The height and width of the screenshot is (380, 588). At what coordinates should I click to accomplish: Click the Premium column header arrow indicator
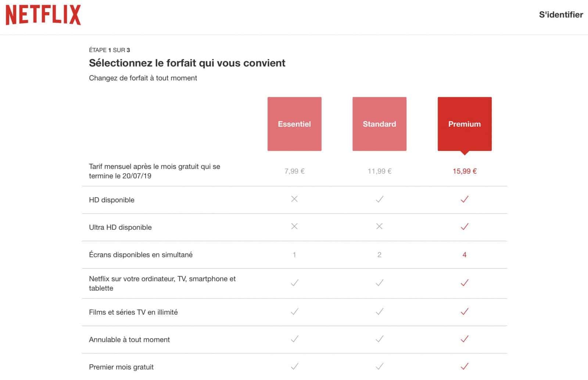tap(465, 152)
